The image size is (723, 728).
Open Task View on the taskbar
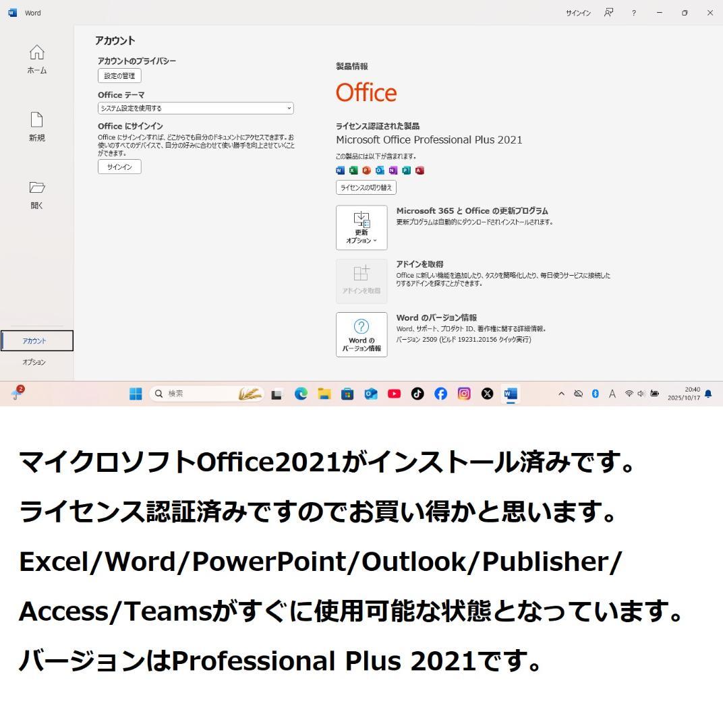point(277,394)
